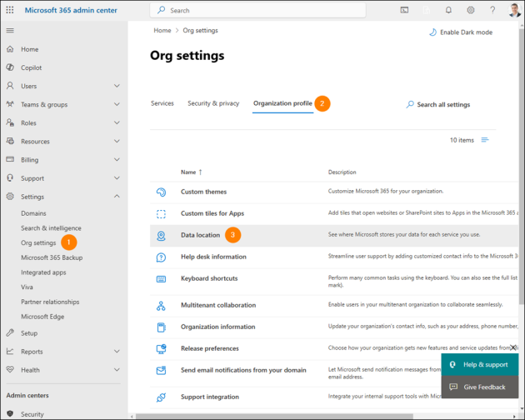Switch to the Services tab
Image resolution: width=525 pixels, height=420 pixels.
pyautogui.click(x=162, y=103)
